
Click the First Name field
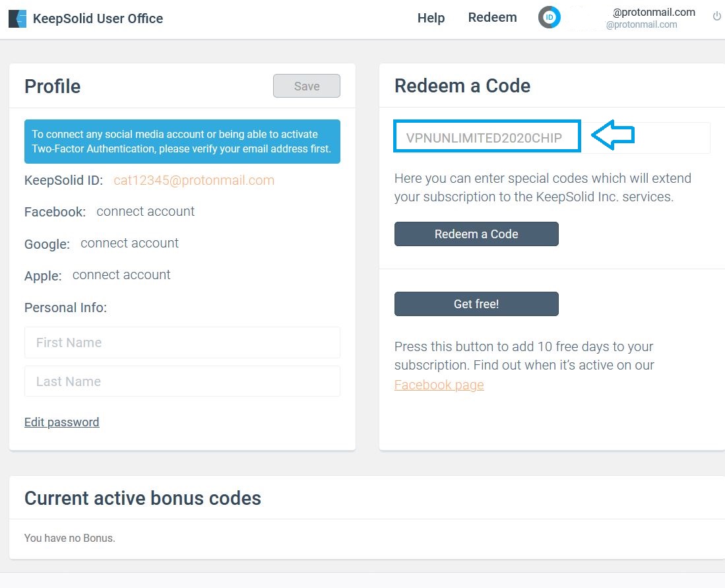point(182,343)
